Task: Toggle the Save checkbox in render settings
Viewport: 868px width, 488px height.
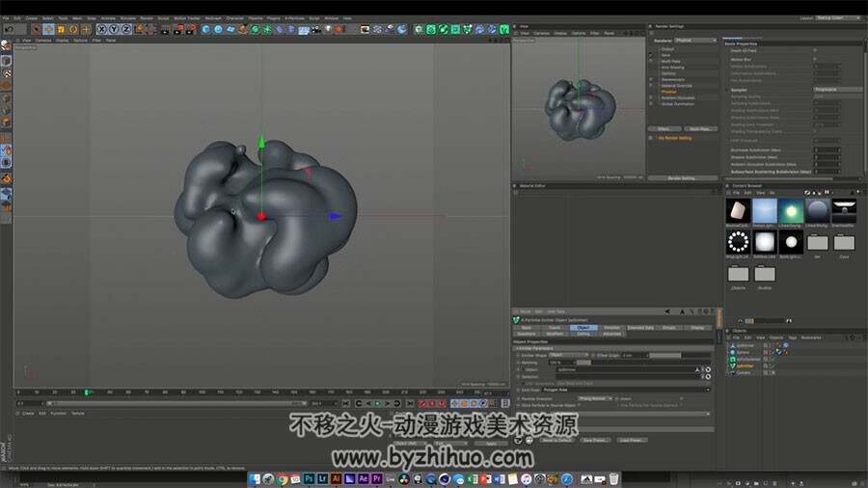Action: coord(651,55)
